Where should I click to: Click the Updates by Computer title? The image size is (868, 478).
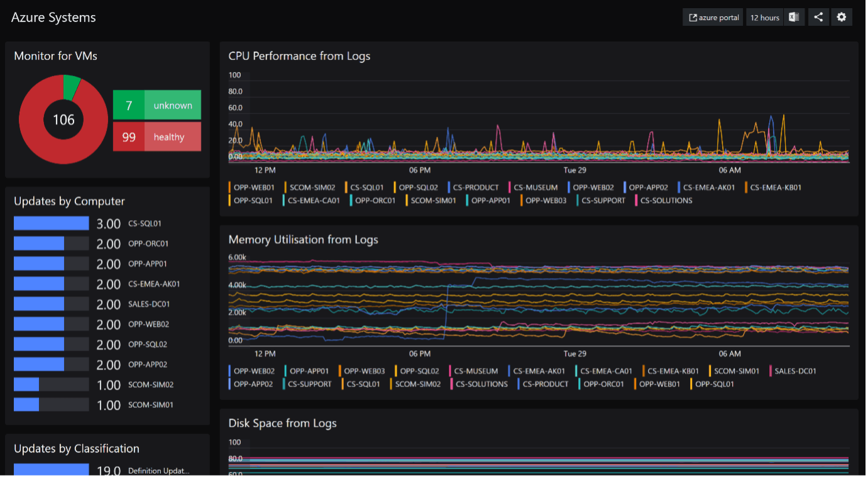69,201
